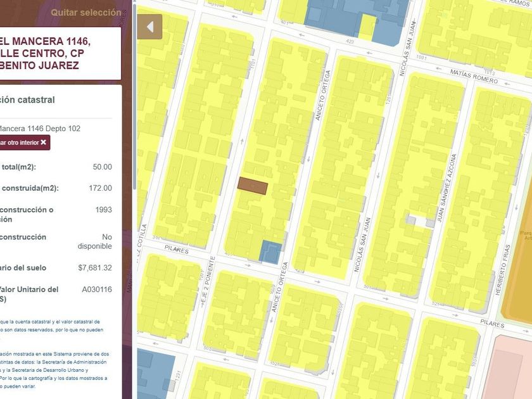Click the total surface value 50.00

[102, 167]
